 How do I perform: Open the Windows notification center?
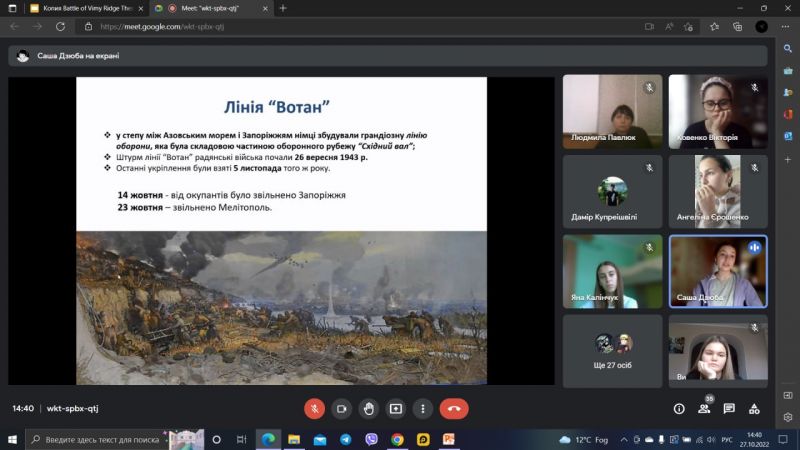tap(783, 439)
